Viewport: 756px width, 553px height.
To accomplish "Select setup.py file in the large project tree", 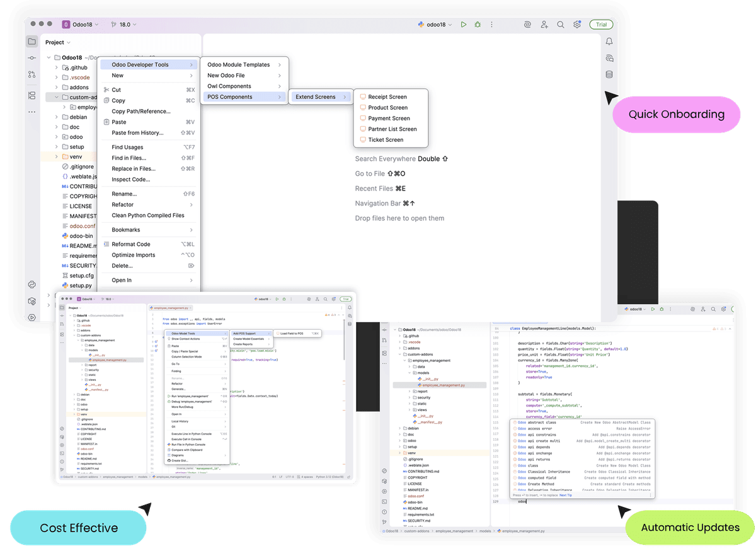I will click(81, 286).
